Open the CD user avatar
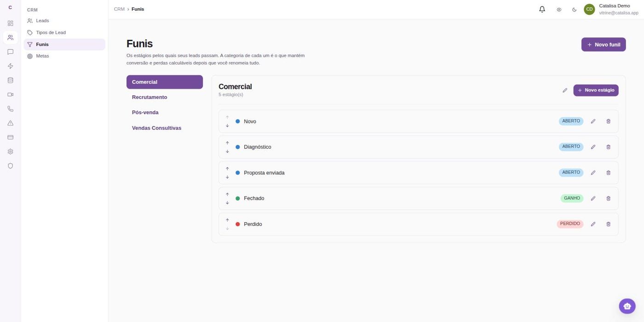The image size is (644, 322). [589, 9]
